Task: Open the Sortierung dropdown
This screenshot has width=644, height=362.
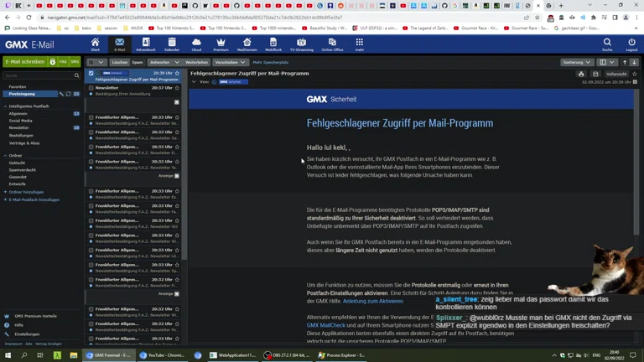Action: (577, 62)
